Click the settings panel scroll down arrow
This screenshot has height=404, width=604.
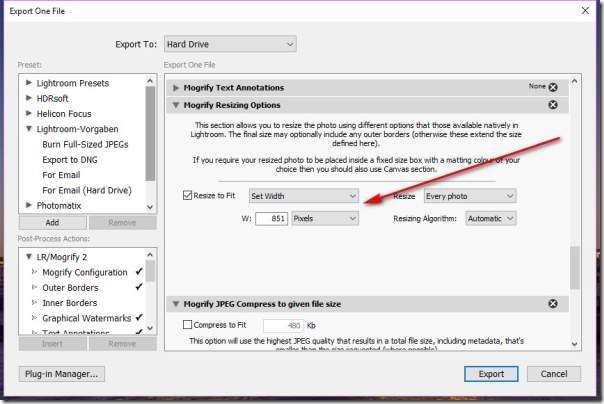click(x=575, y=344)
